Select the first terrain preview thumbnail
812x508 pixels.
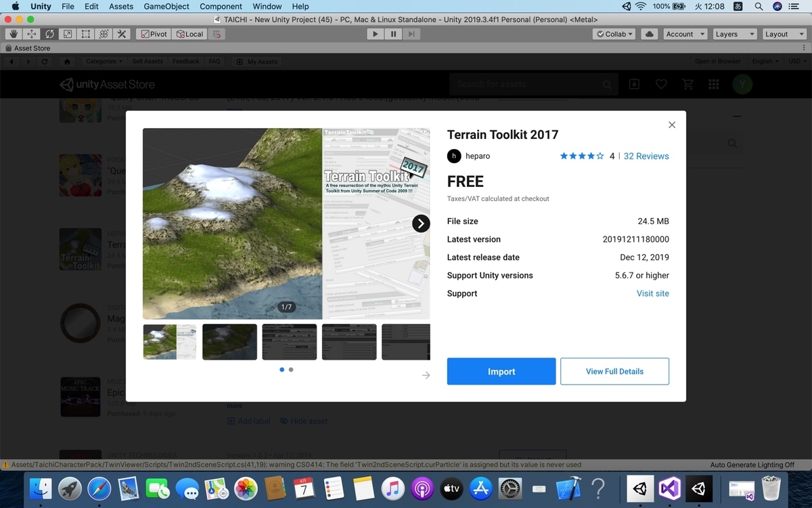170,342
